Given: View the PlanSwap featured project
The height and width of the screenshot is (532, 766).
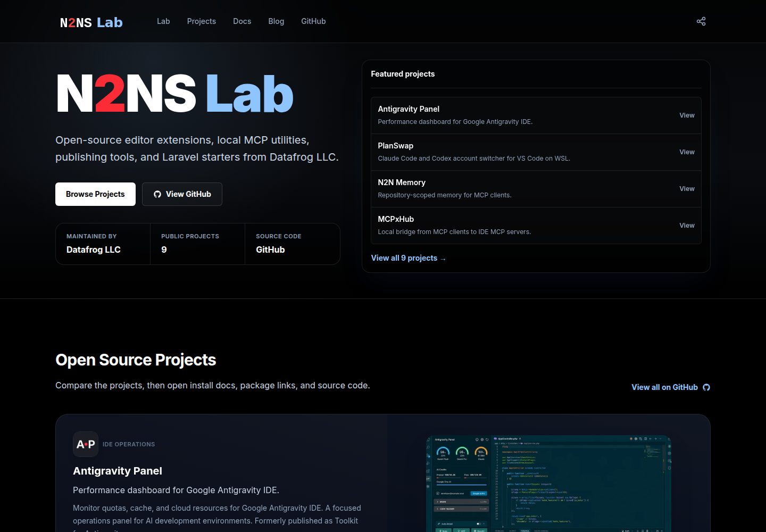Looking at the screenshot, I should [536, 152].
